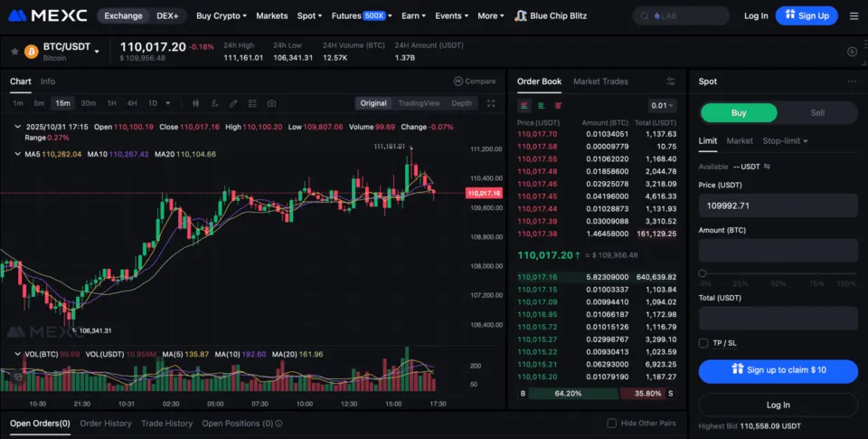The width and height of the screenshot is (868, 439).
Task: Select the Market order tab
Action: pyautogui.click(x=740, y=141)
